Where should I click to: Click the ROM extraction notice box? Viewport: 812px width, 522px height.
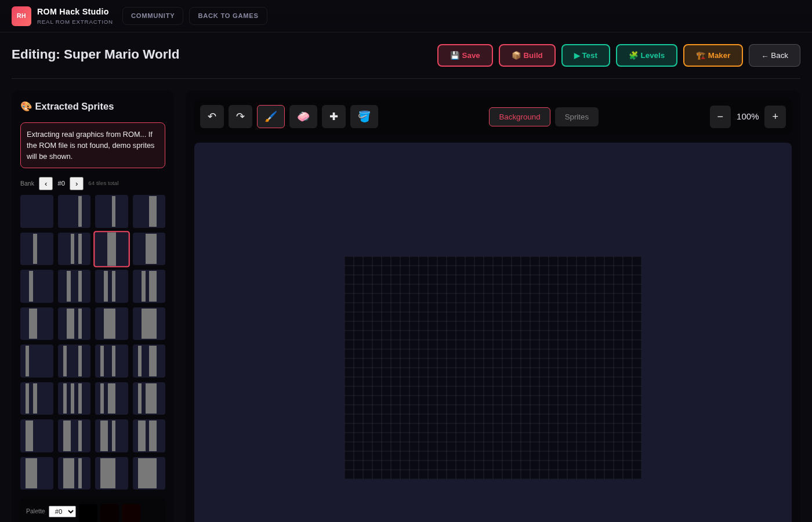[93, 145]
